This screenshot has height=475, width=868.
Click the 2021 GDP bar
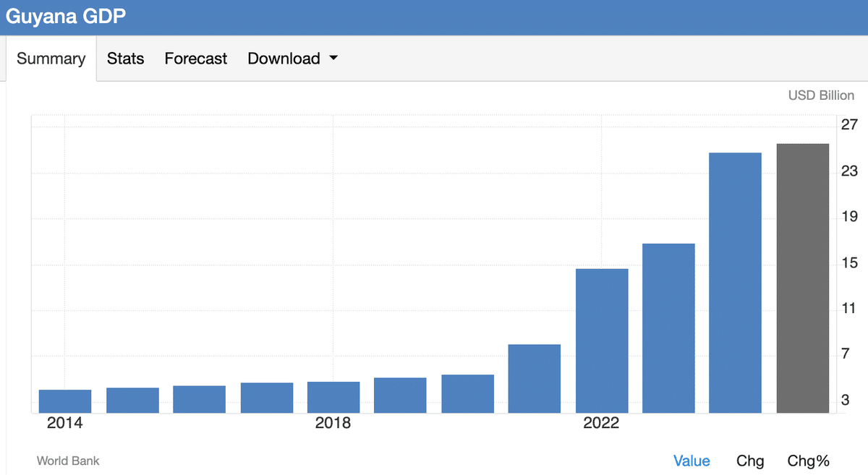(x=535, y=379)
